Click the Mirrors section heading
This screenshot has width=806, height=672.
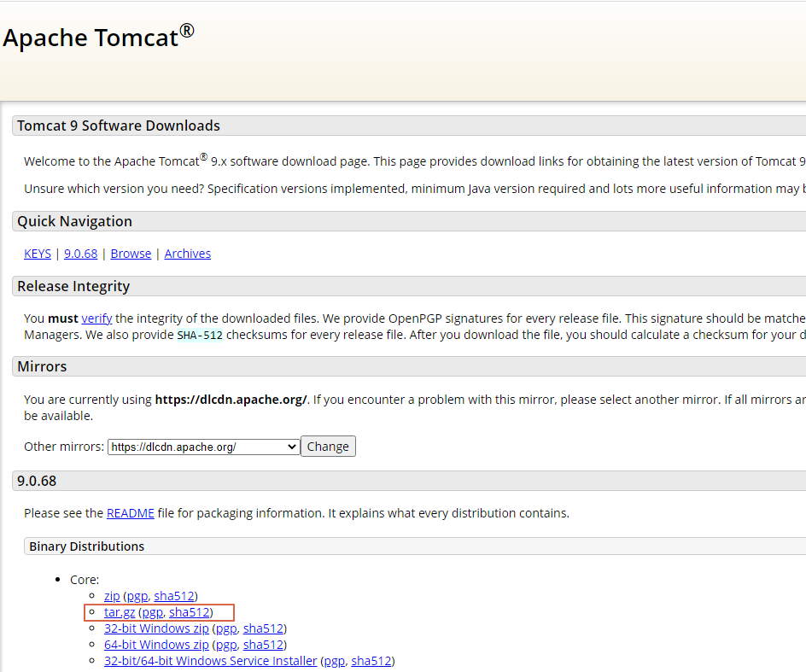[42, 366]
